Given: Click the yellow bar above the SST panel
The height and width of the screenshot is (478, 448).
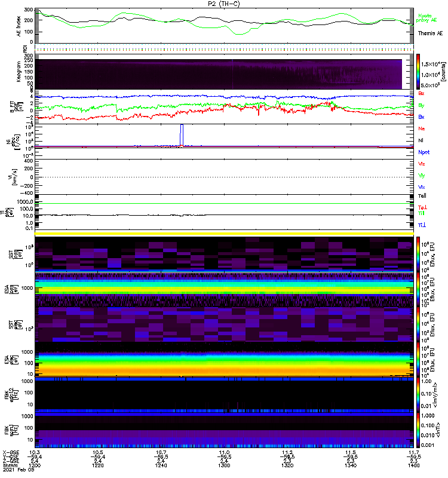Looking at the screenshot, I should click(x=224, y=234).
